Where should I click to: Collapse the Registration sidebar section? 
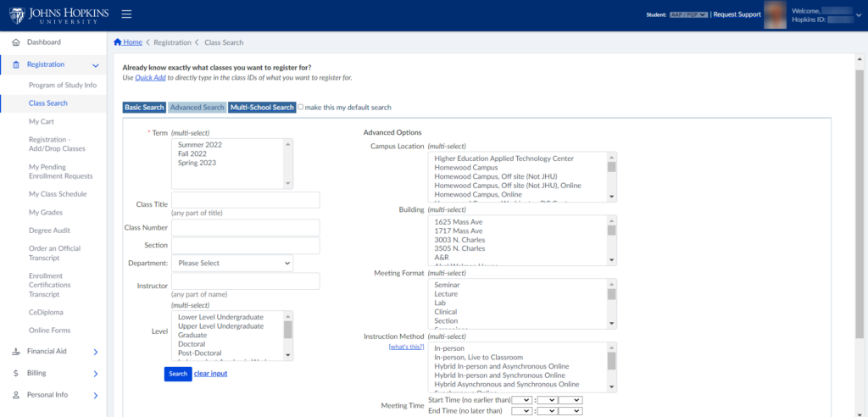coord(96,65)
